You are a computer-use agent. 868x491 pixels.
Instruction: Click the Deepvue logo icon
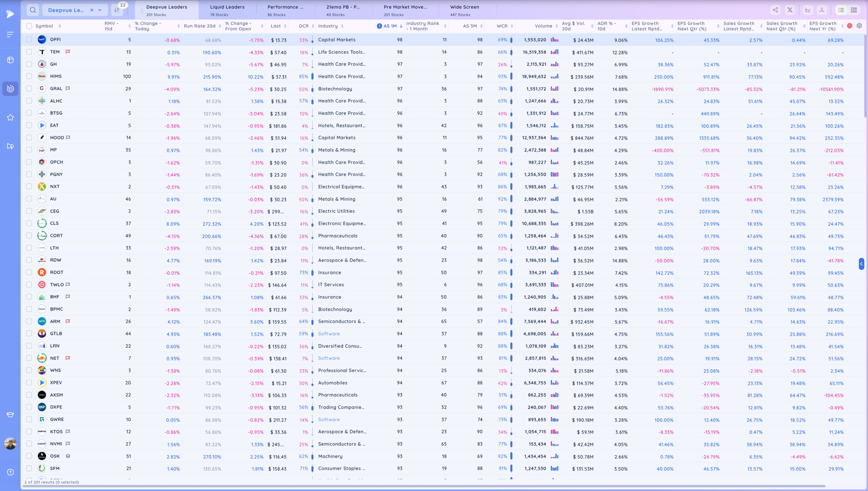coord(10,14)
